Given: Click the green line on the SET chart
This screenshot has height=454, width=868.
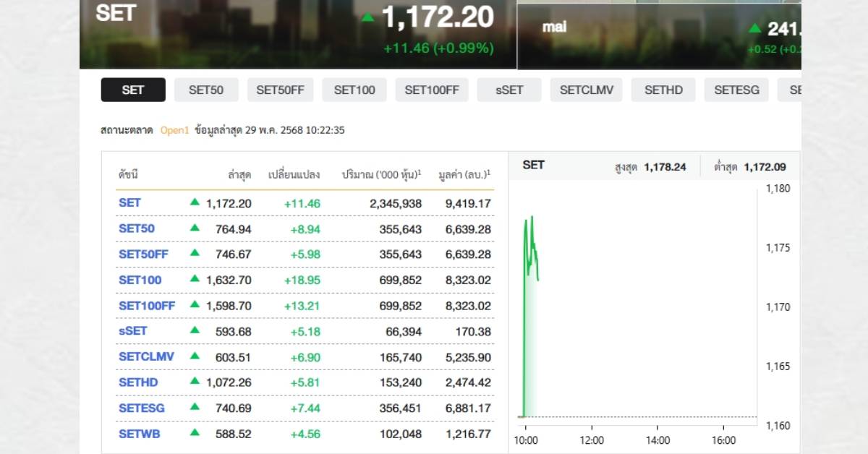Looking at the screenshot, I should click(532, 246).
